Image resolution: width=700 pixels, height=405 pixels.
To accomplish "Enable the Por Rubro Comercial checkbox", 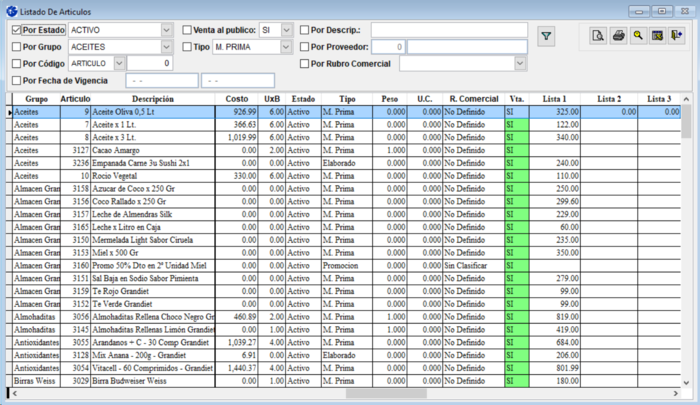I will (x=304, y=64).
